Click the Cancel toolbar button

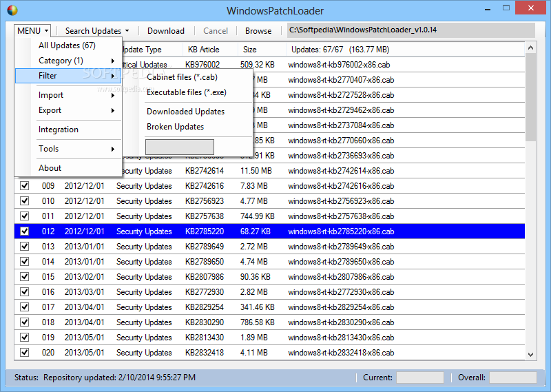coord(216,31)
